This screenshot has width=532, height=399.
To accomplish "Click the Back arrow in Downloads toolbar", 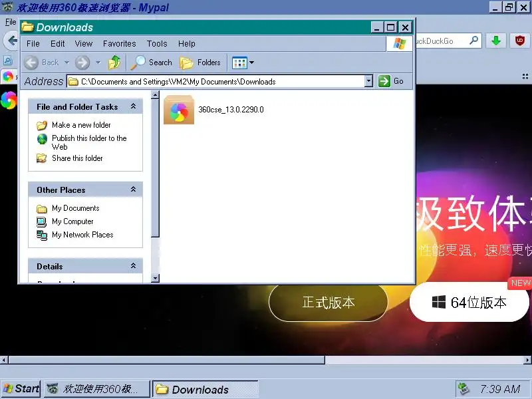I will [x=31, y=63].
